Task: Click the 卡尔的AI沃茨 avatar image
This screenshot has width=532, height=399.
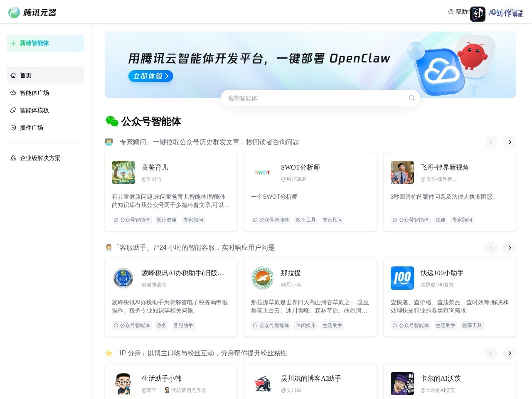Action: click(402, 384)
